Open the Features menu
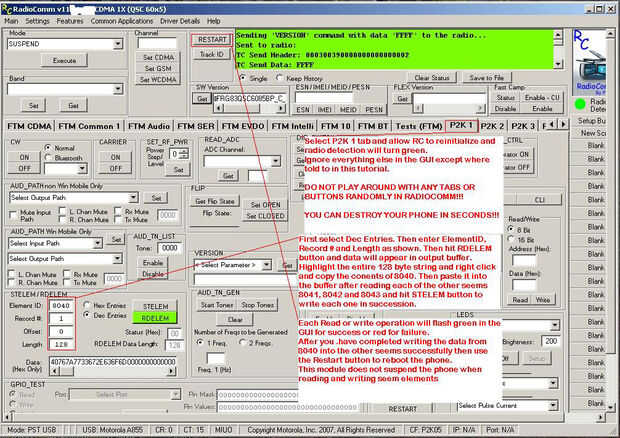620x438 pixels. click(70, 21)
